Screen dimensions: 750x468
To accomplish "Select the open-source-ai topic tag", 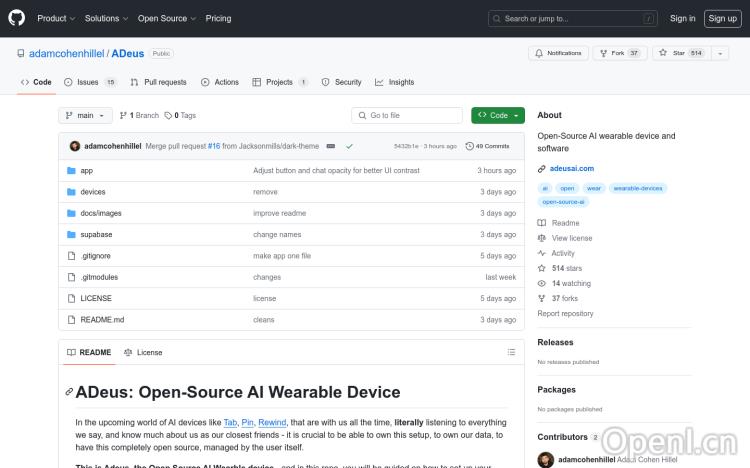I will click(x=563, y=202).
